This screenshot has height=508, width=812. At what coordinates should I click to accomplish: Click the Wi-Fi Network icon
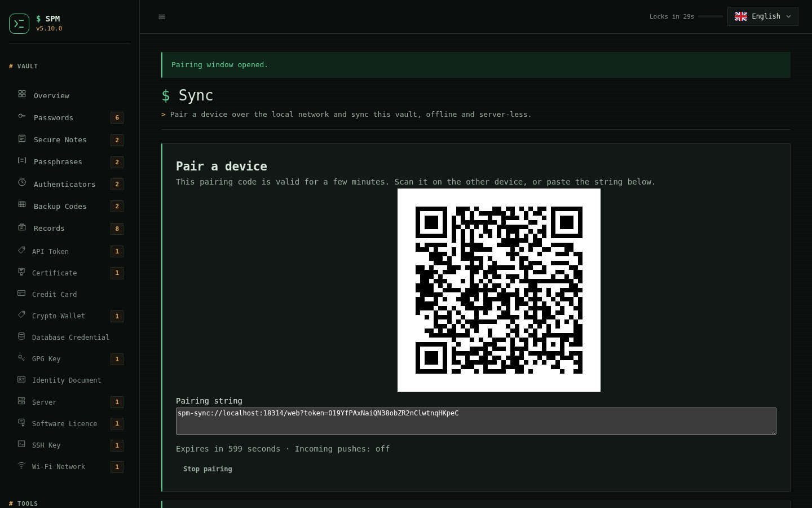21,465
